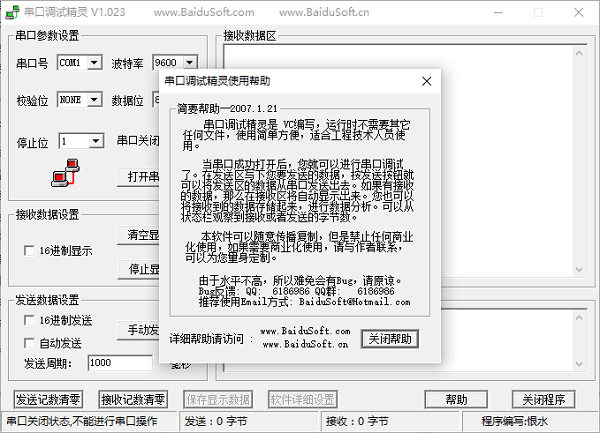Click send area scrollbar up arrow
This screenshot has width=600, height=433.
[x=579, y=318]
